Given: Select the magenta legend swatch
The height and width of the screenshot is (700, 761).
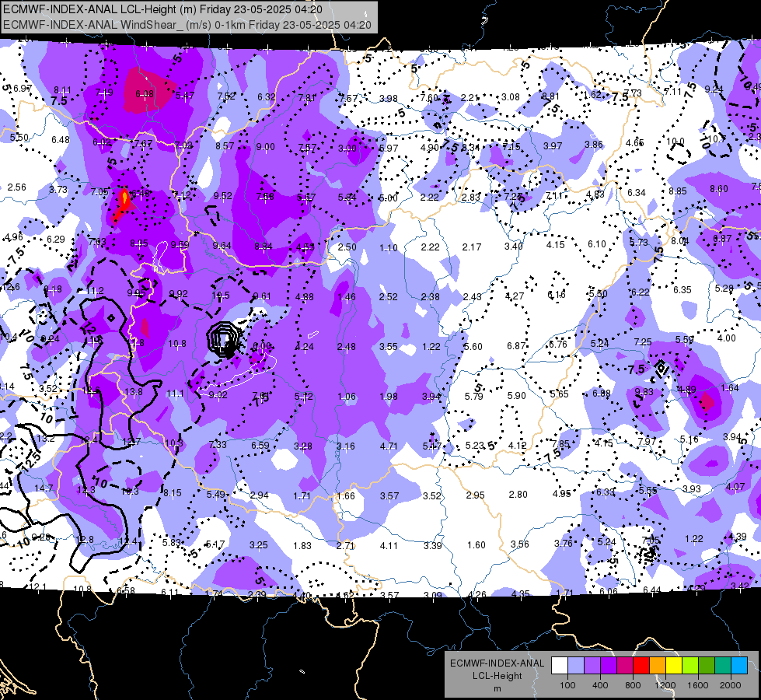Looking at the screenshot, I should (625, 666).
